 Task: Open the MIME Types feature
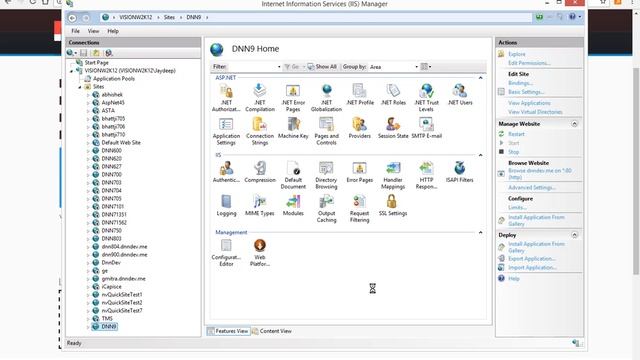pos(260,205)
